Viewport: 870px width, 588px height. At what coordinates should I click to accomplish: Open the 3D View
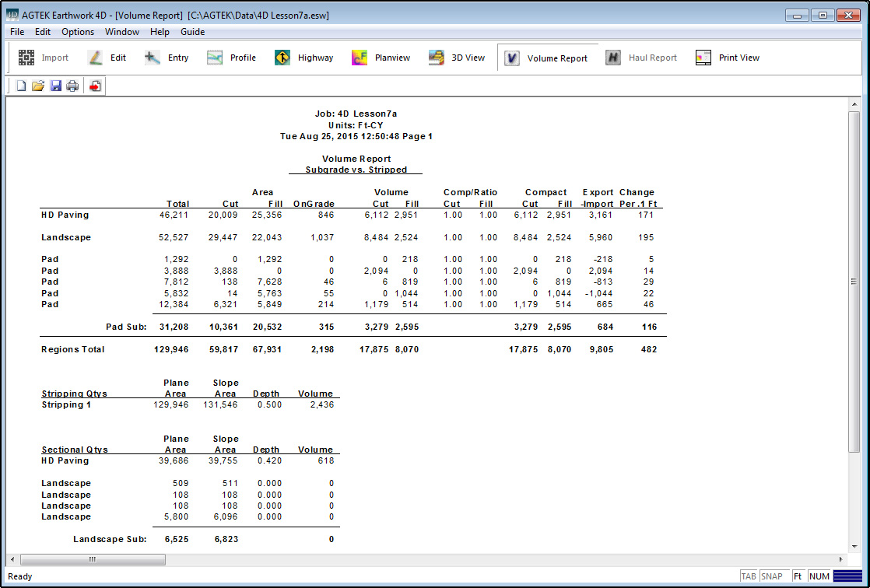[457, 58]
